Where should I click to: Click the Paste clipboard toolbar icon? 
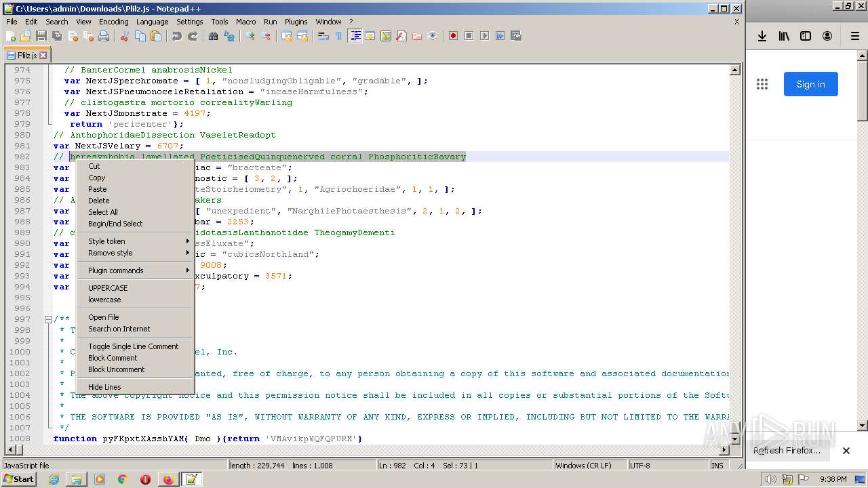point(156,36)
